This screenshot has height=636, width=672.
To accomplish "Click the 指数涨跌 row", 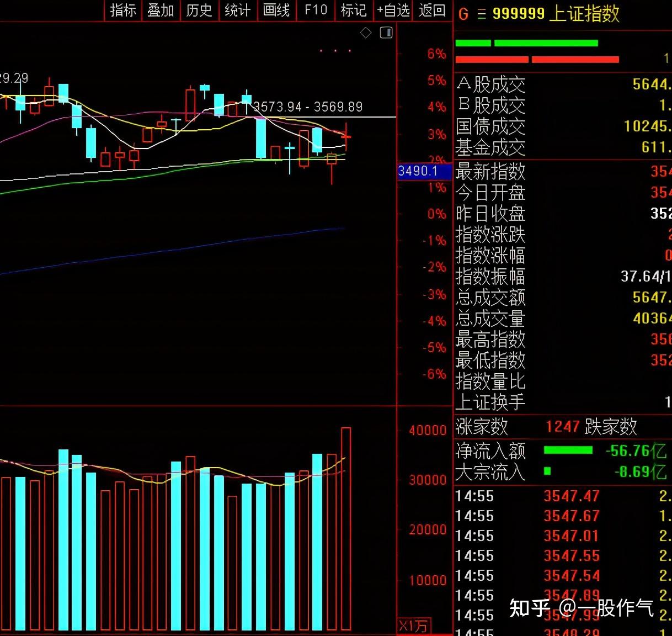I will 563,235.
